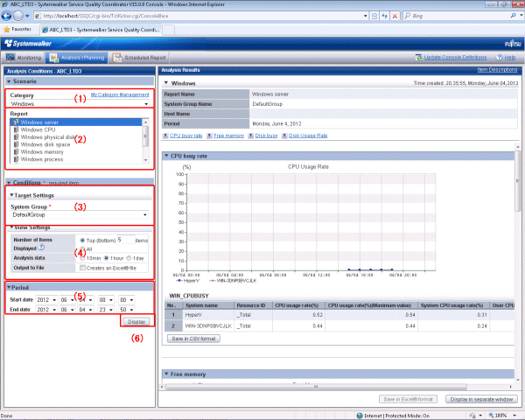
Task: Open a new blank browser tab
Action: click(168, 30)
